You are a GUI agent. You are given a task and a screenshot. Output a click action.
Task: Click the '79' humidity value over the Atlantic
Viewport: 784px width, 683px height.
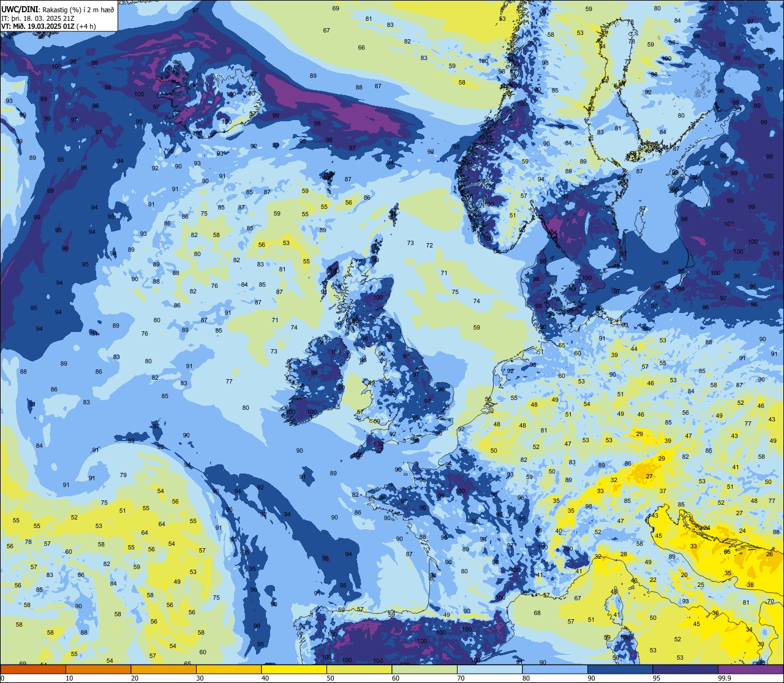click(123, 475)
